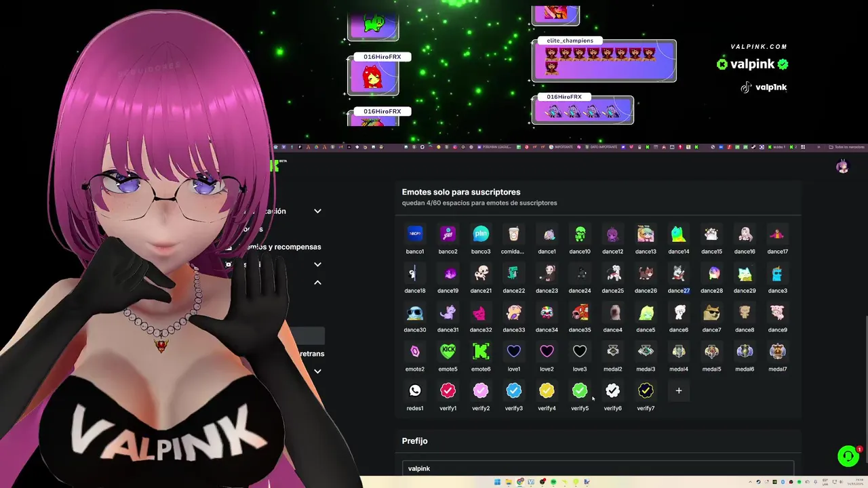
Task: Open the emote6 green K emote
Action: (x=481, y=352)
